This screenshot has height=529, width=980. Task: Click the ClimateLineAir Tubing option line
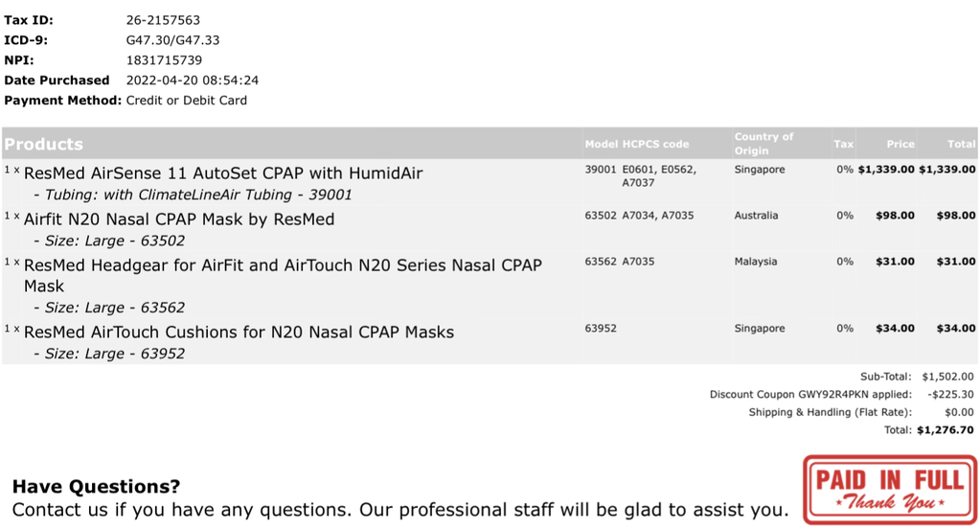tap(193, 195)
